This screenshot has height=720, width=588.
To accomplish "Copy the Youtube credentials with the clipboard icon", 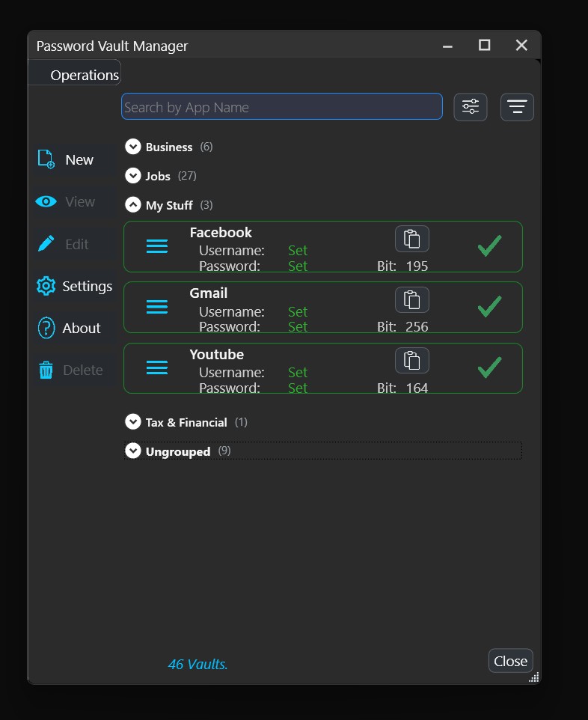I will (412, 361).
